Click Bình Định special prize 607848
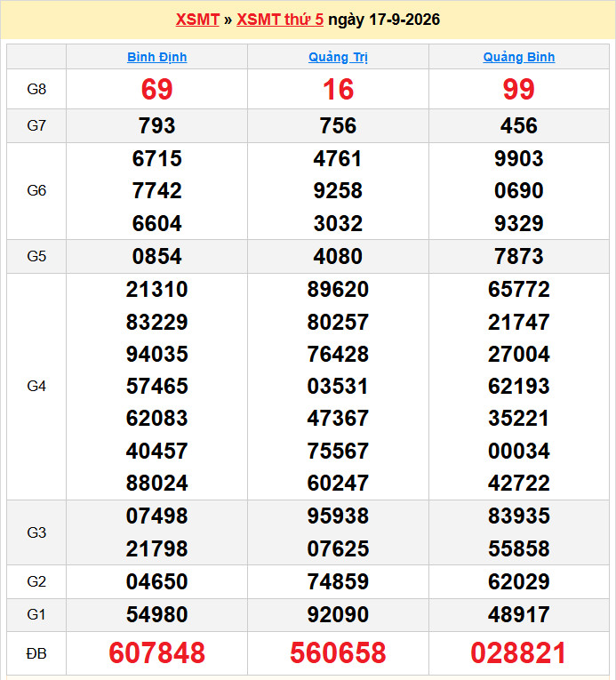The width and height of the screenshot is (616, 680). pos(157,652)
